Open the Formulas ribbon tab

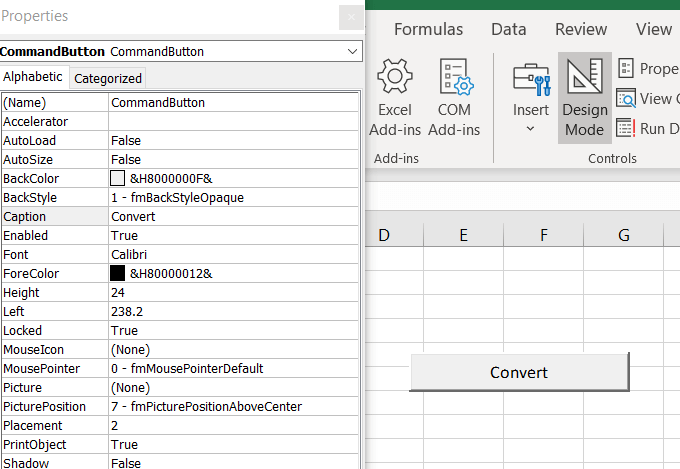point(428,29)
